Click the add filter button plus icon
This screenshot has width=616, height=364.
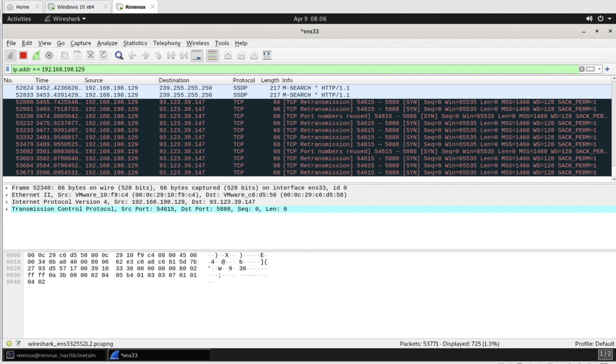click(x=607, y=69)
